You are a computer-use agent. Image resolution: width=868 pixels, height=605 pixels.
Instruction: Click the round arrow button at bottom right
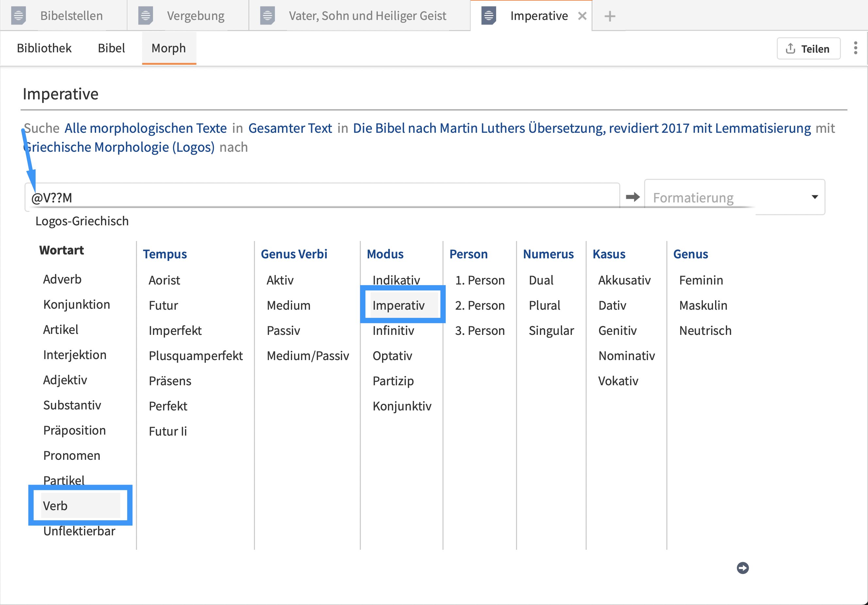click(743, 568)
